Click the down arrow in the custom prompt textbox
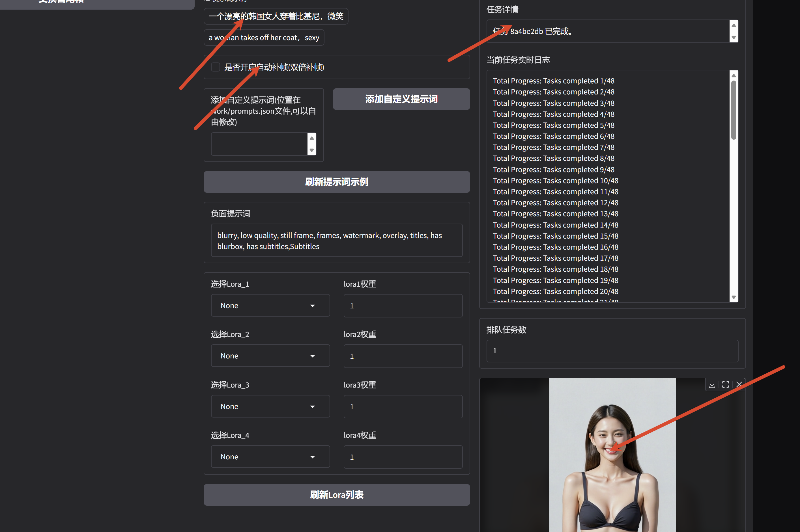The image size is (800, 532). click(x=311, y=150)
